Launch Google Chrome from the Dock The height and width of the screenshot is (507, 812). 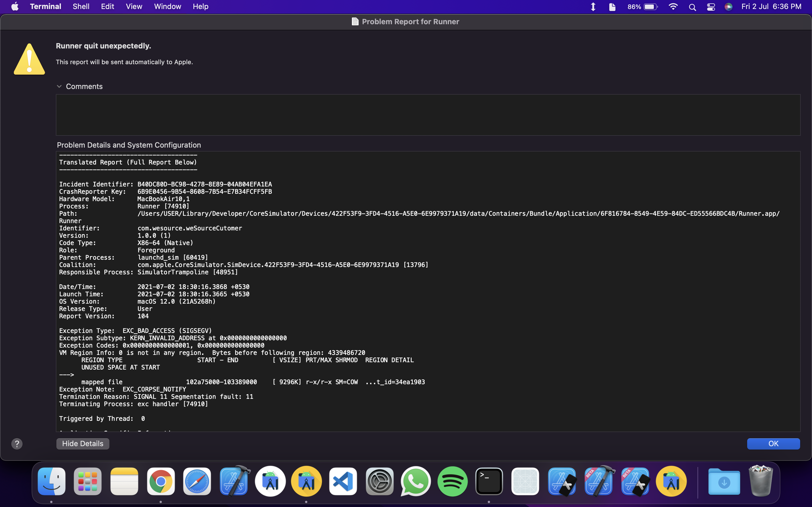click(161, 481)
